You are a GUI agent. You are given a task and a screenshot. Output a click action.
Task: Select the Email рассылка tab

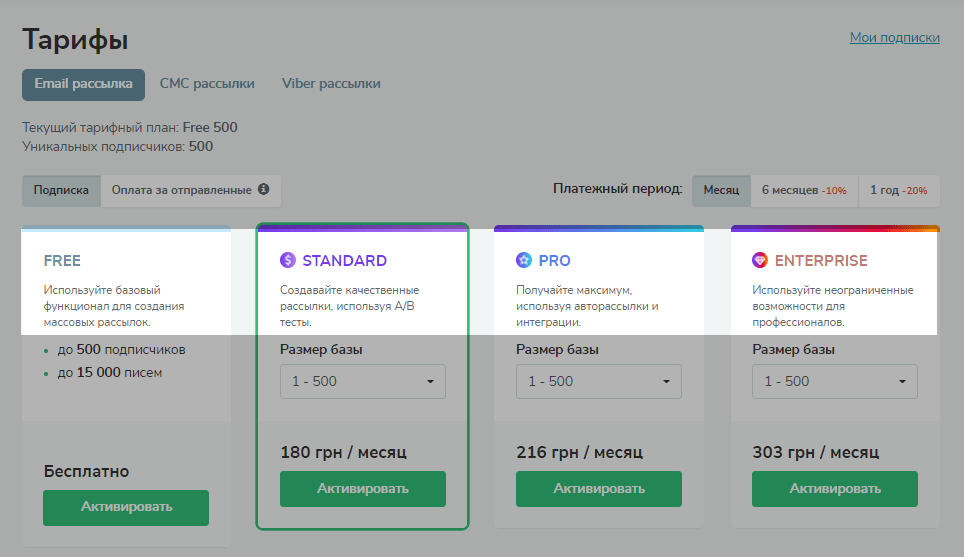[x=83, y=85]
